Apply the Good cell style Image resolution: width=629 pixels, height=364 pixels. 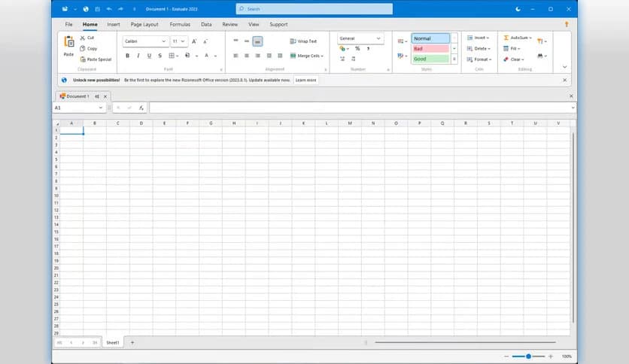430,59
